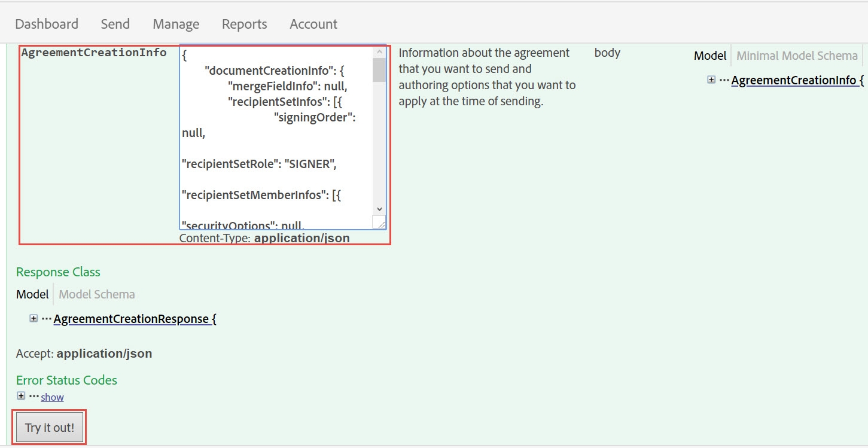This screenshot has height=448, width=868.
Task: Open the AgreementCreationResponse link
Action: 134,318
